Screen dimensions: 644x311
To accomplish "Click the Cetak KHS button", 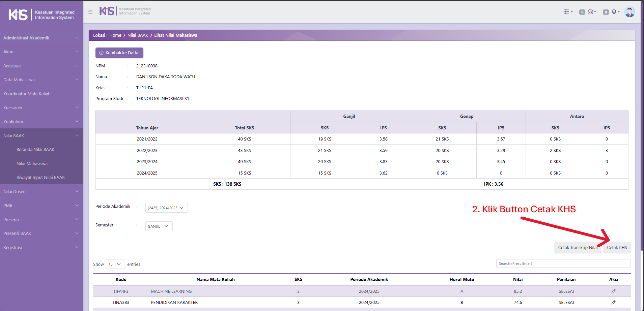I will pyautogui.click(x=617, y=247).
